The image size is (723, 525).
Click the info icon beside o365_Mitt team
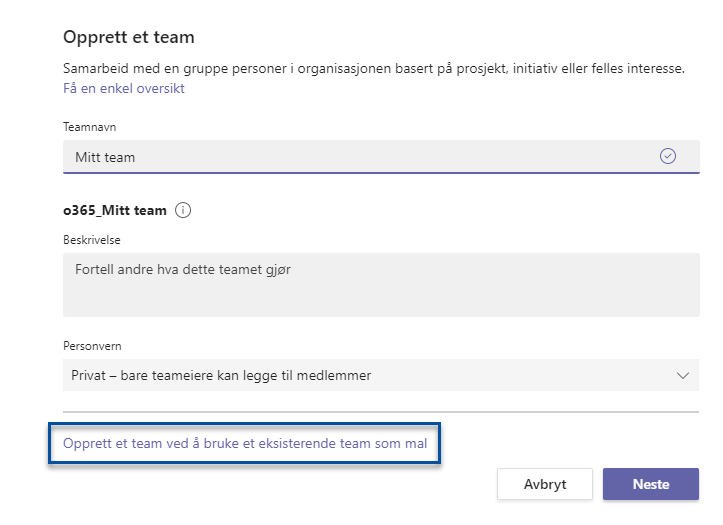pos(183,210)
